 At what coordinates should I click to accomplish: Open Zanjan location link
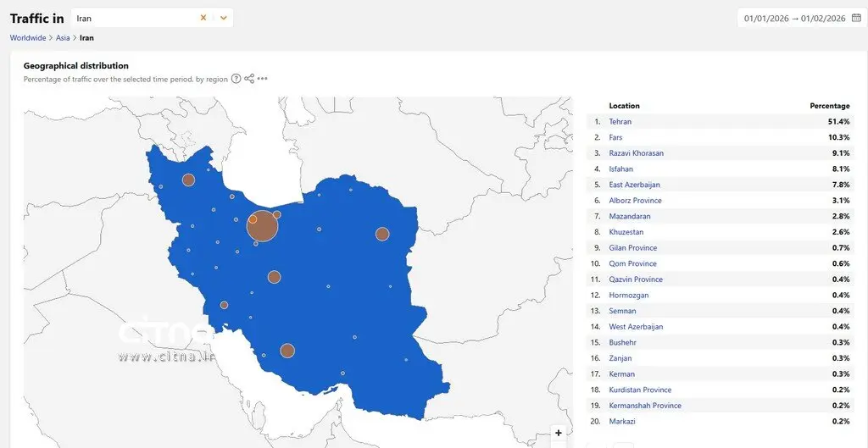(620, 358)
